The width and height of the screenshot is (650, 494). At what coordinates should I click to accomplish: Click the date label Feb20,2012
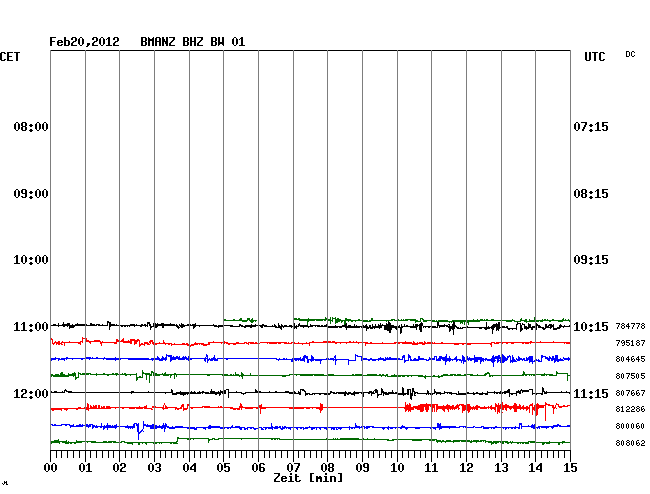click(84, 42)
